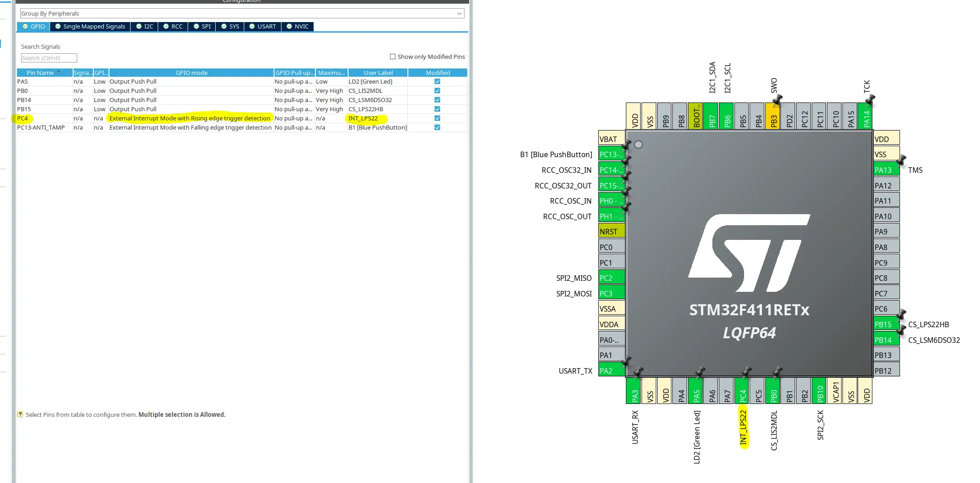Screen dimensions: 980x483
Task: Switch to the NVIC tab
Action: [298, 27]
